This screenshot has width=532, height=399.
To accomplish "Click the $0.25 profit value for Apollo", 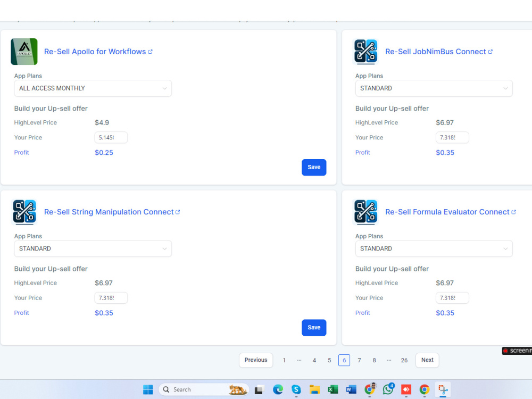I will pos(104,153).
